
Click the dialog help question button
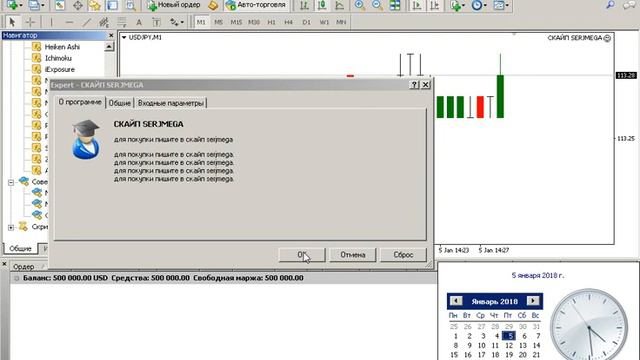coord(414,84)
